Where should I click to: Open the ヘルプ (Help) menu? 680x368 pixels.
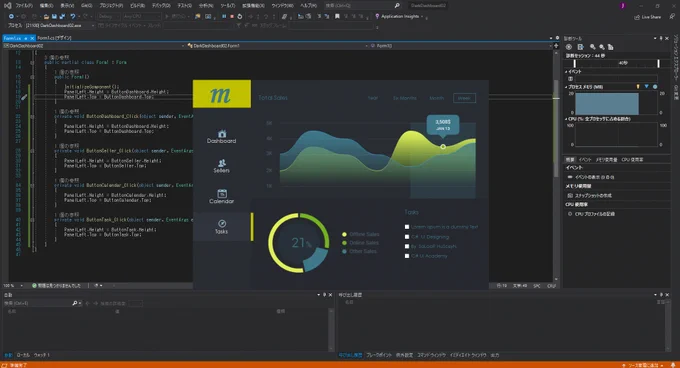[308, 6]
